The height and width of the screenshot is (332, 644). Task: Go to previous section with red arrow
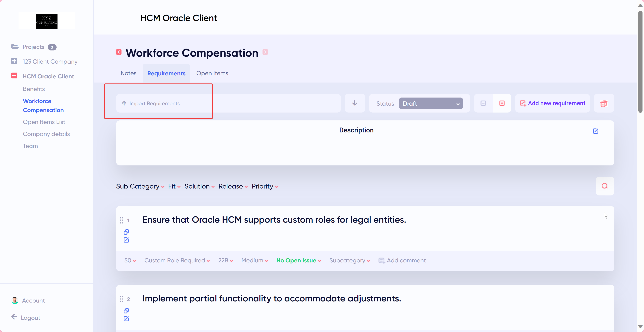coord(119,52)
